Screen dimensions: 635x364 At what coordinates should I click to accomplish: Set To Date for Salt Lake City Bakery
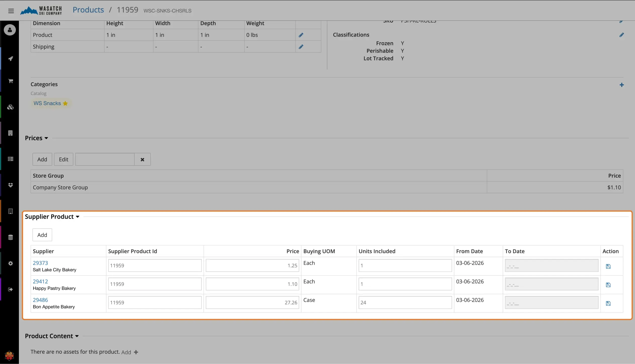point(552,266)
